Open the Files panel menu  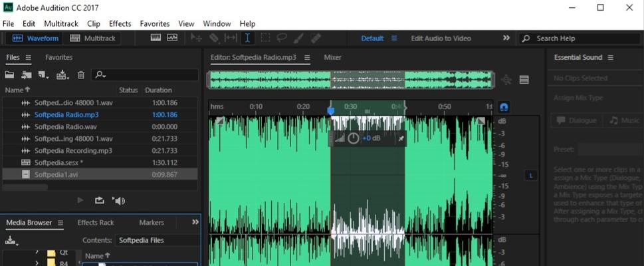pyautogui.click(x=28, y=58)
